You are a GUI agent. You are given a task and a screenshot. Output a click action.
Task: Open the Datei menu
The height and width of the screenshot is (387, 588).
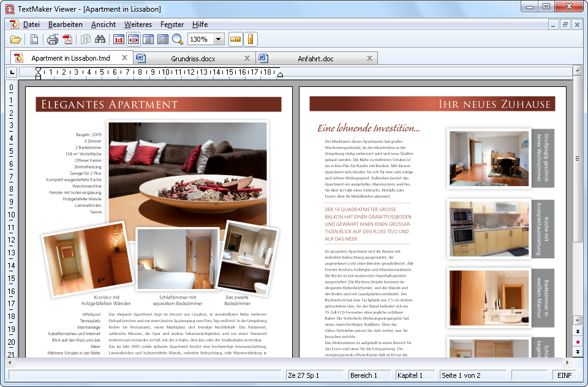pos(31,24)
